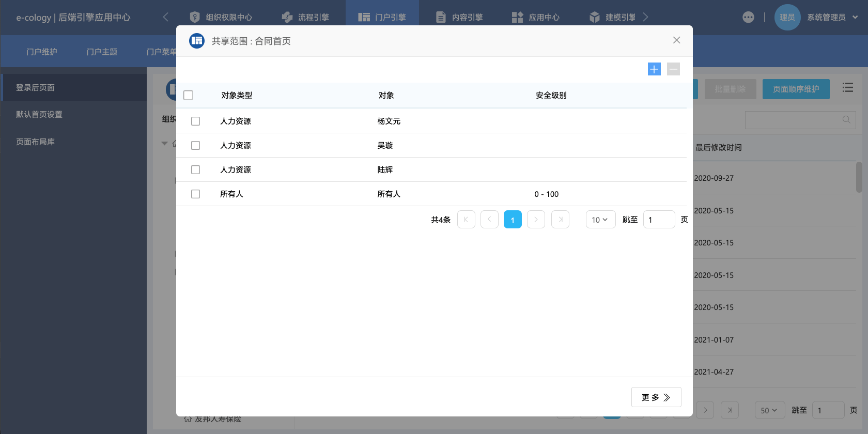
Task: Open the 门户维护 submenu tab
Action: (x=42, y=52)
